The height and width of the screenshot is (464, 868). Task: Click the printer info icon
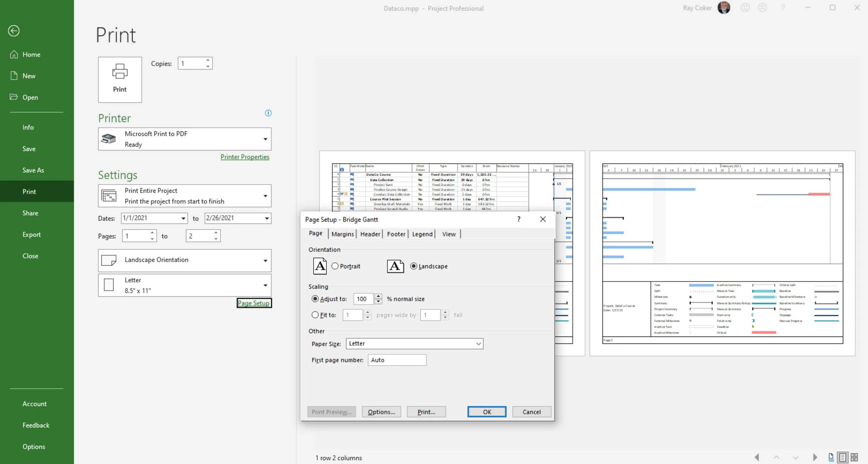(x=268, y=113)
